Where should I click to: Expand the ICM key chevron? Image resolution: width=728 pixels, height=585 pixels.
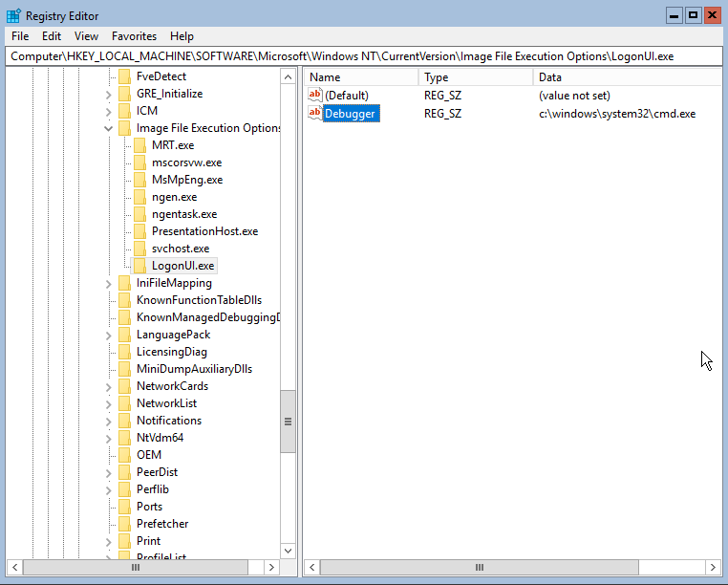[x=109, y=112]
